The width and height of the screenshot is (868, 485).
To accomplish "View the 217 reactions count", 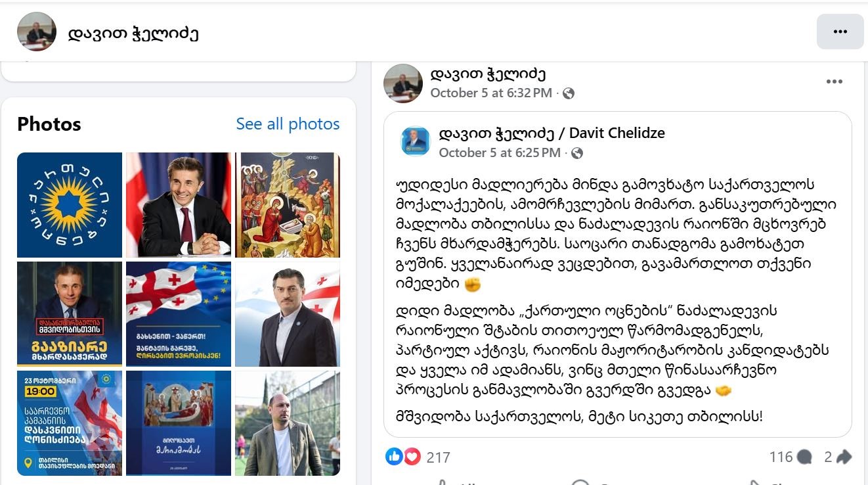I will [438, 457].
